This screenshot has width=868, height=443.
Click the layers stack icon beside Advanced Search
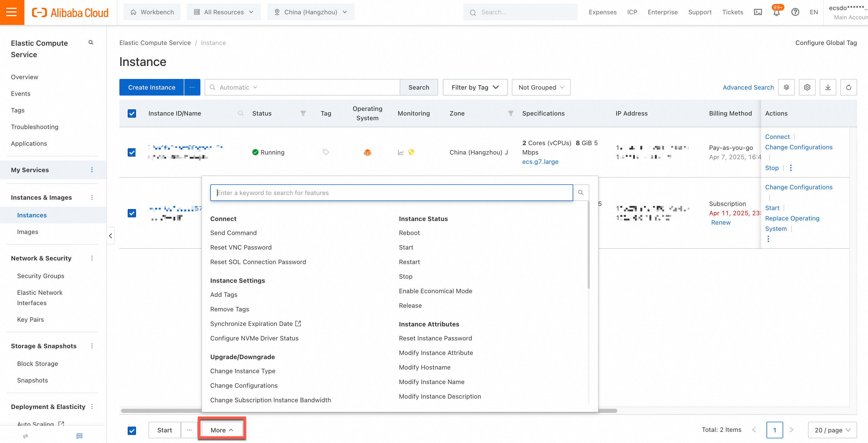(x=786, y=87)
